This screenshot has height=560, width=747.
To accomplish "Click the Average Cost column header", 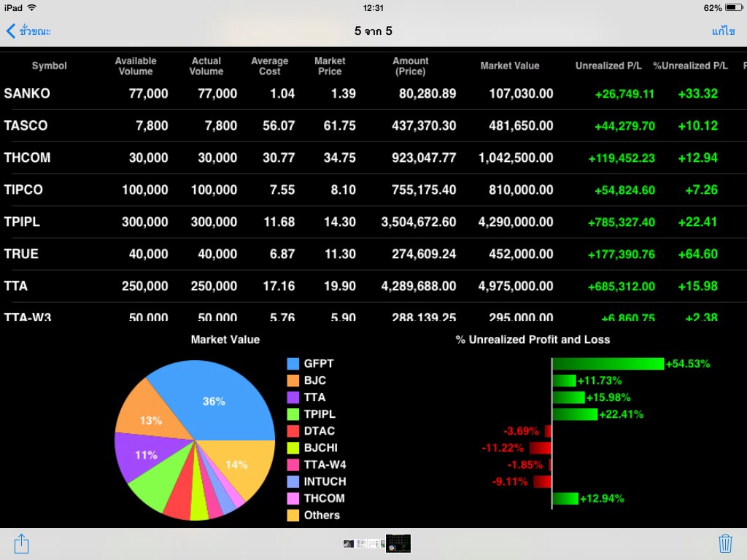I will click(270, 66).
